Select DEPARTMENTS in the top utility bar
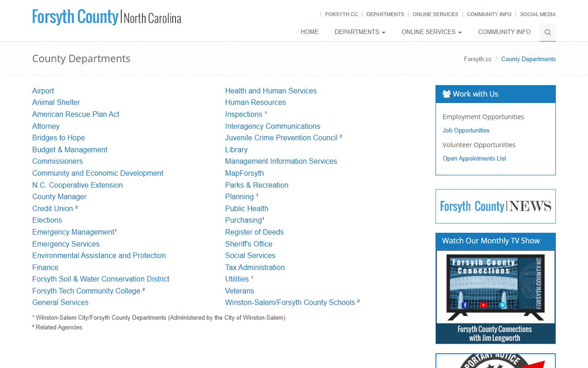Viewport: 588px width, 368px height. (x=385, y=14)
